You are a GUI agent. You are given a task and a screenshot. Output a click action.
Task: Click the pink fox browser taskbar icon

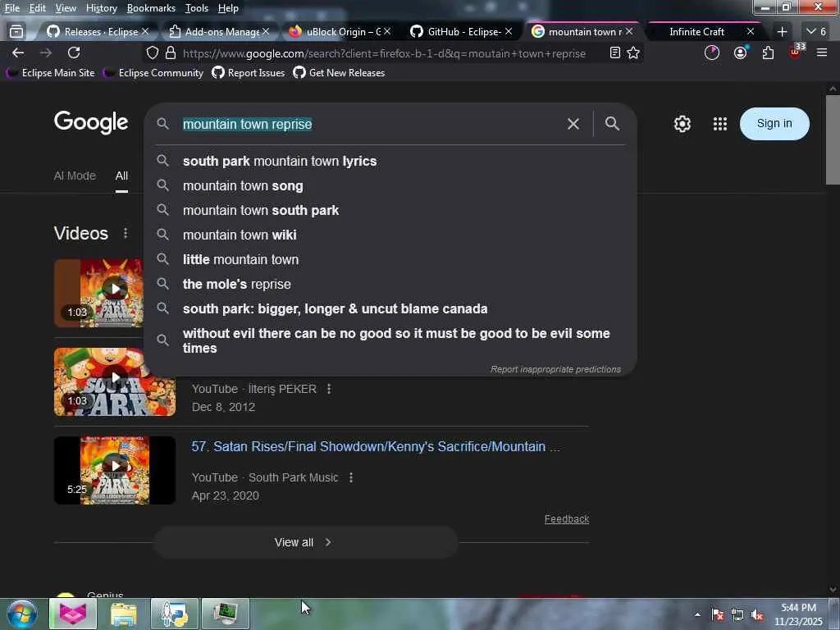coord(73,614)
